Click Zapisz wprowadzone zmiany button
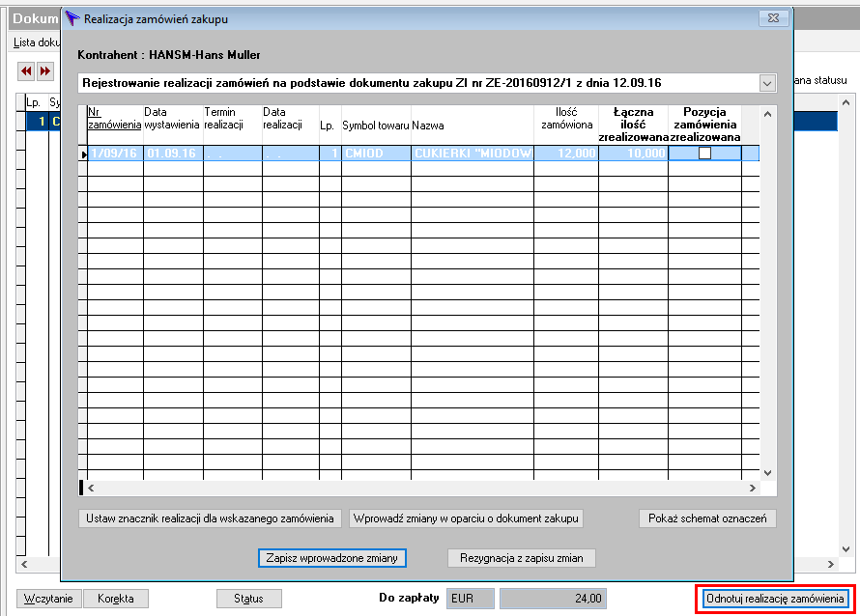Viewport: 860px width, 616px height. pyautogui.click(x=331, y=558)
